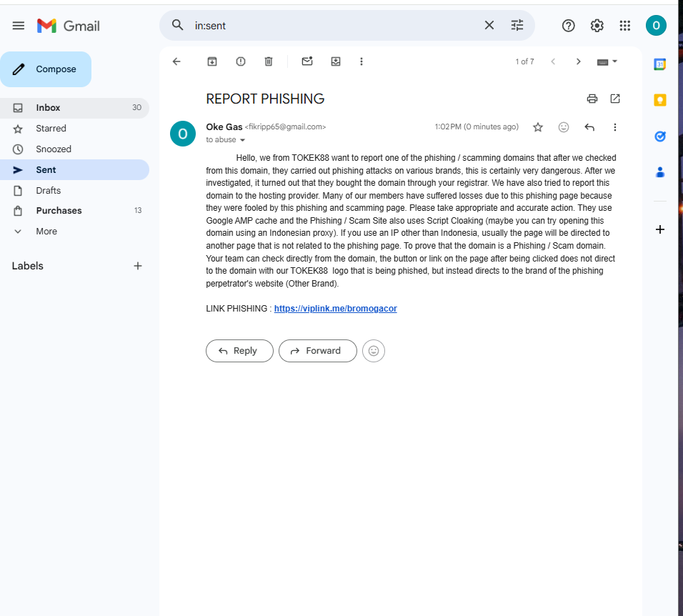Open Settings gear icon
The height and width of the screenshot is (616, 683).
(x=597, y=26)
